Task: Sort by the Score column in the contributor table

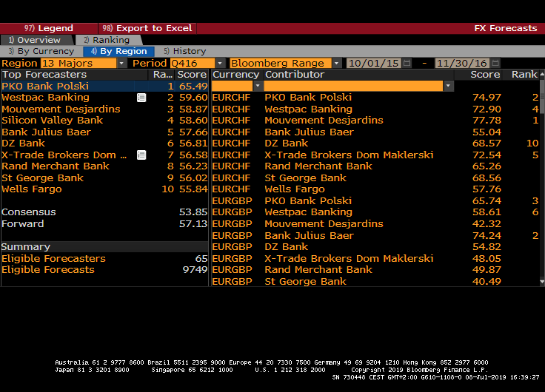Action: pos(485,75)
